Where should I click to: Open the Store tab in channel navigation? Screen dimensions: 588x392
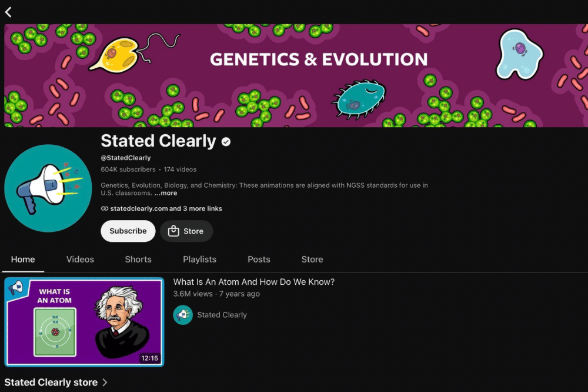coord(312,260)
